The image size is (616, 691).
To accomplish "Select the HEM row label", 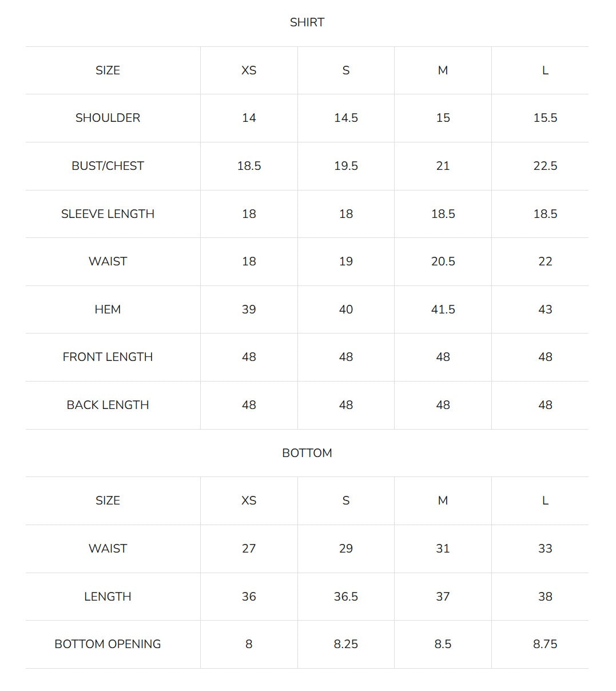I will pos(108,309).
